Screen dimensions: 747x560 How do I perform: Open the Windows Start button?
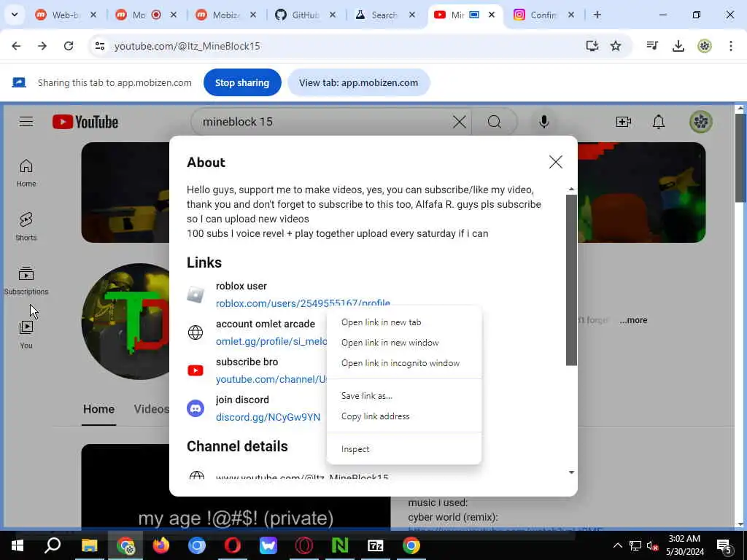click(18, 545)
